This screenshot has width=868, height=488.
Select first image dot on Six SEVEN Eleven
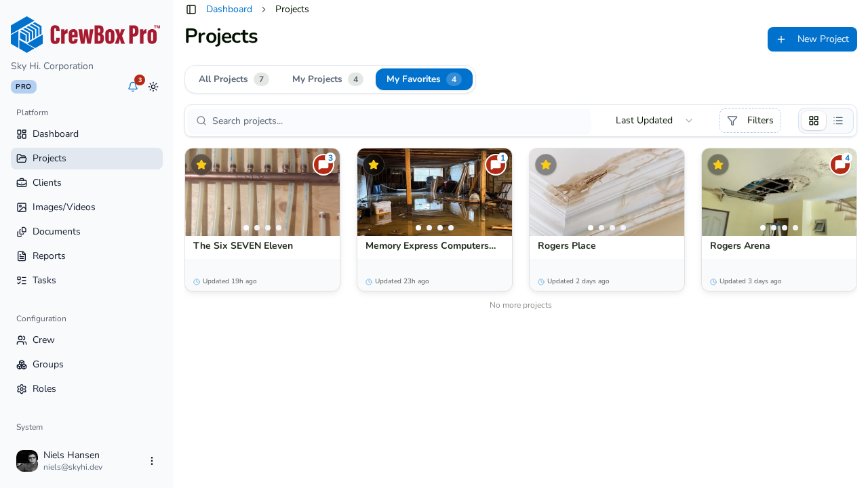click(x=246, y=228)
